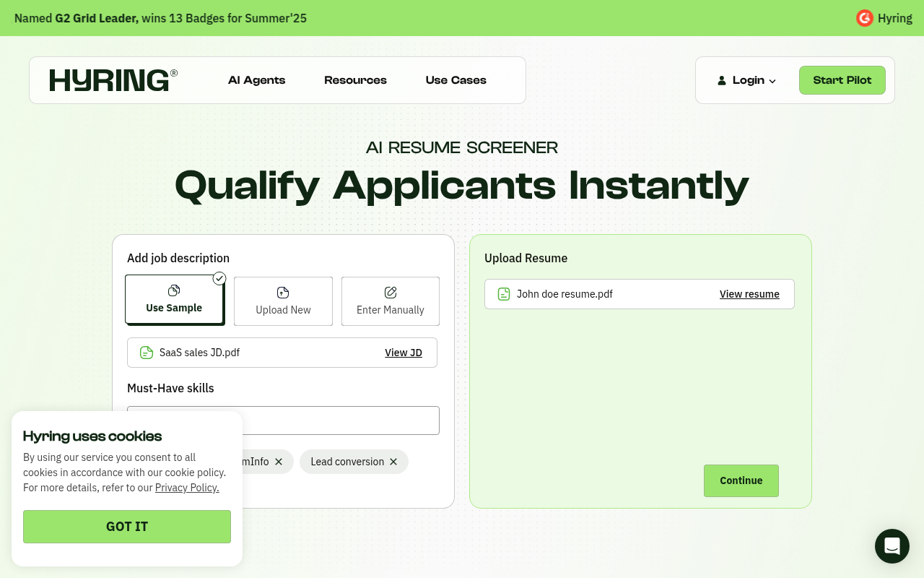Select Use Cases in the navbar

pos(456,80)
